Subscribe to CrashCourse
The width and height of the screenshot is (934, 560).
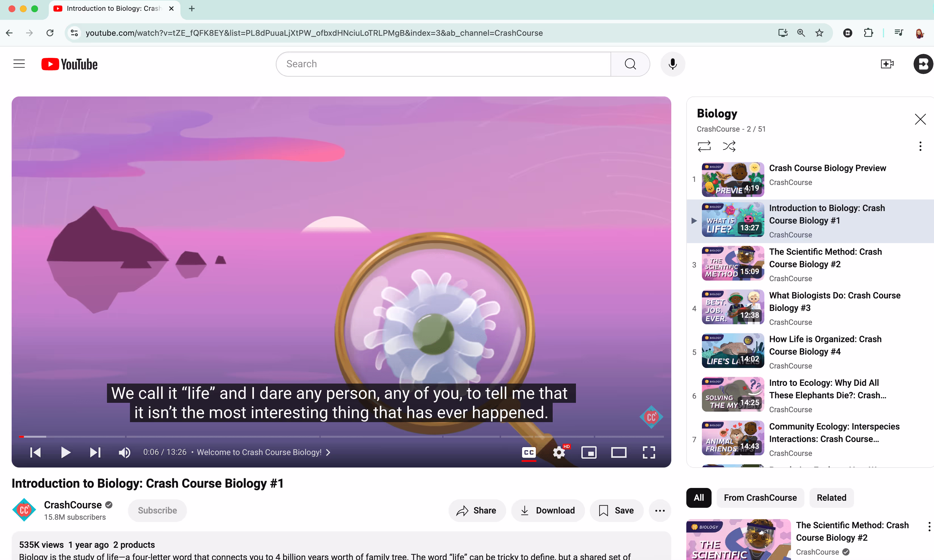click(157, 510)
